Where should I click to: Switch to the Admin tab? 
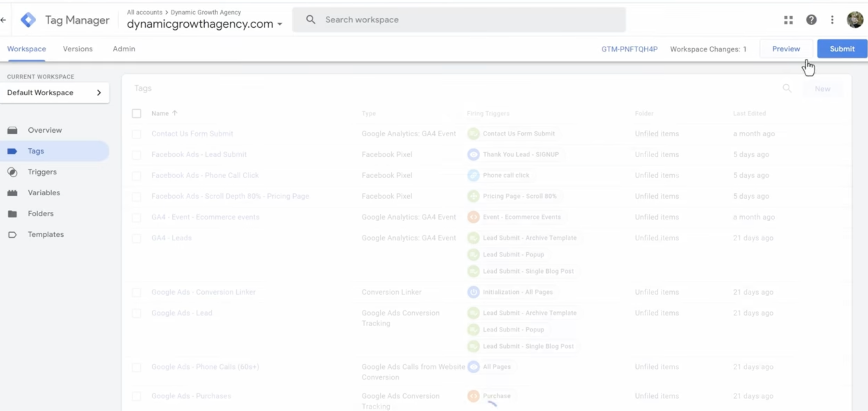point(124,49)
